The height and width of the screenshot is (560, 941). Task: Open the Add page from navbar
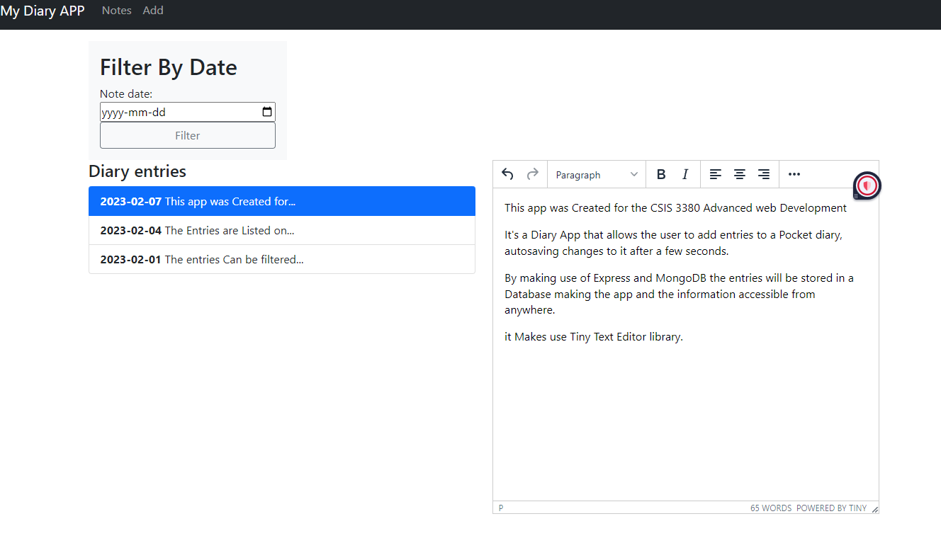153,11
